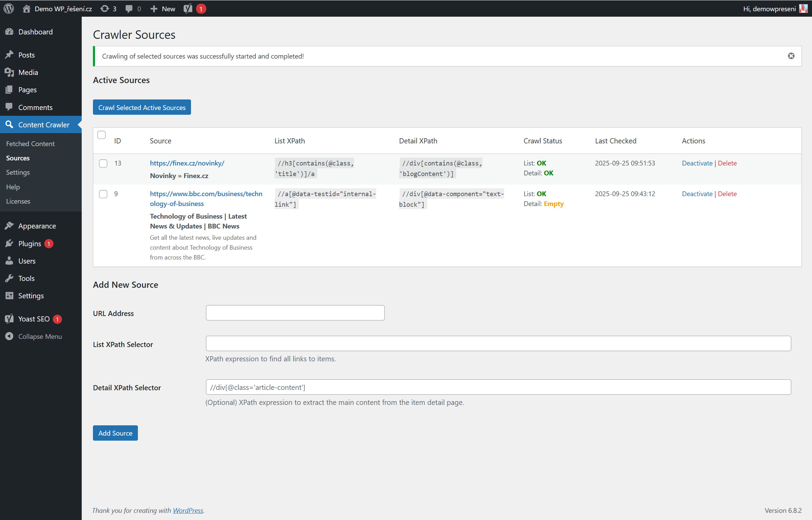Open Yoast SEO icon in top bar
This screenshot has width=812, height=520.
point(188,9)
